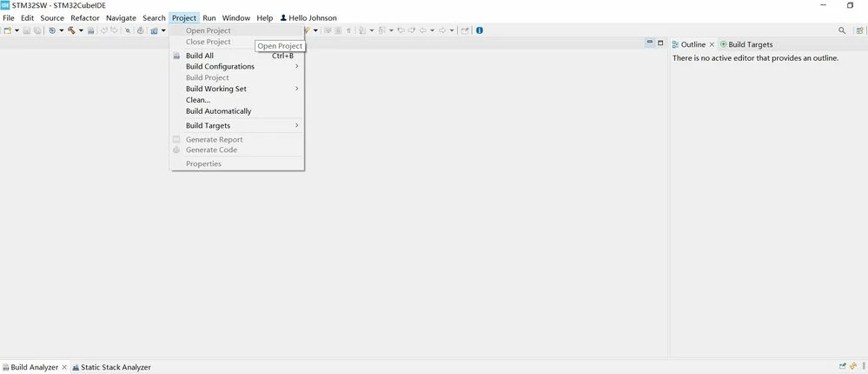
Task: Open the Navigate menu
Action: coord(121,17)
